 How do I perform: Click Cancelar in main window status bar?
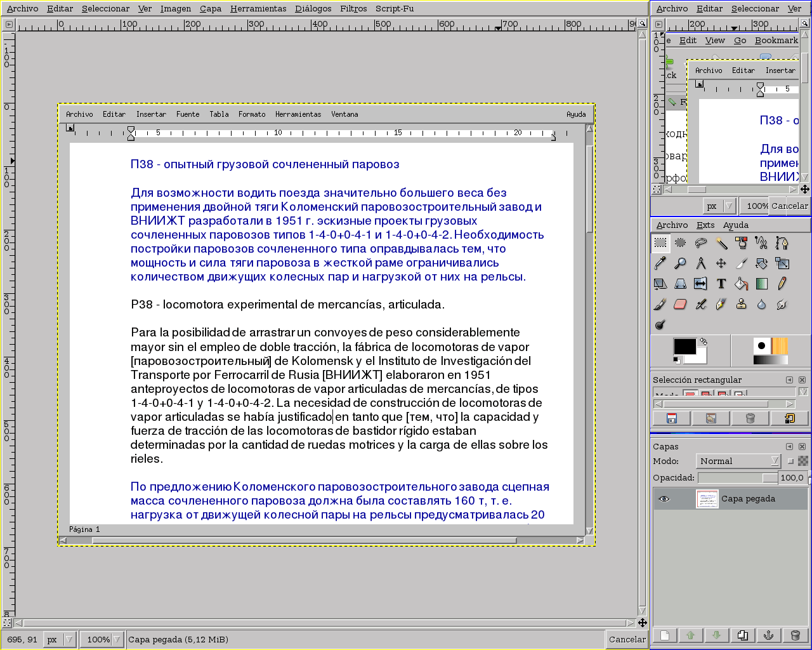pyautogui.click(x=627, y=640)
